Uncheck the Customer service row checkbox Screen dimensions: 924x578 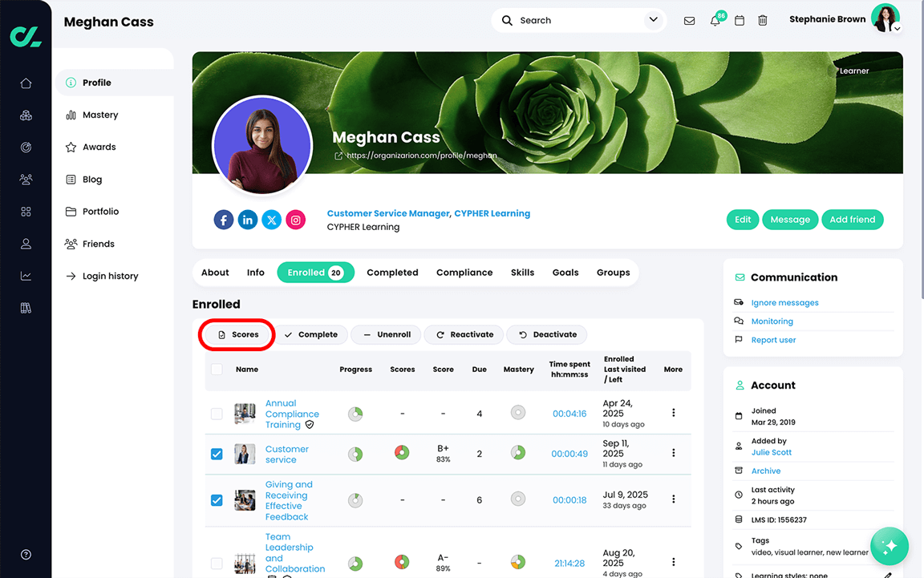[217, 453]
